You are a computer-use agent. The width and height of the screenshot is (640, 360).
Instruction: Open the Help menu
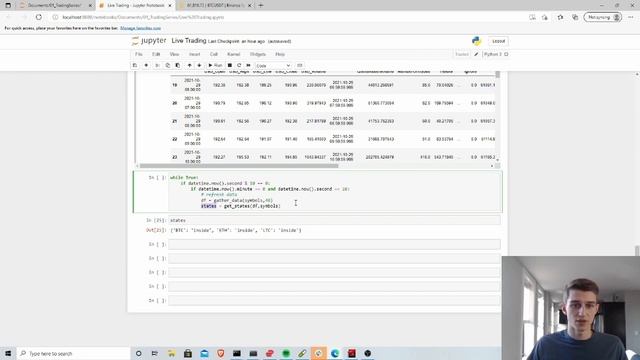click(x=280, y=54)
